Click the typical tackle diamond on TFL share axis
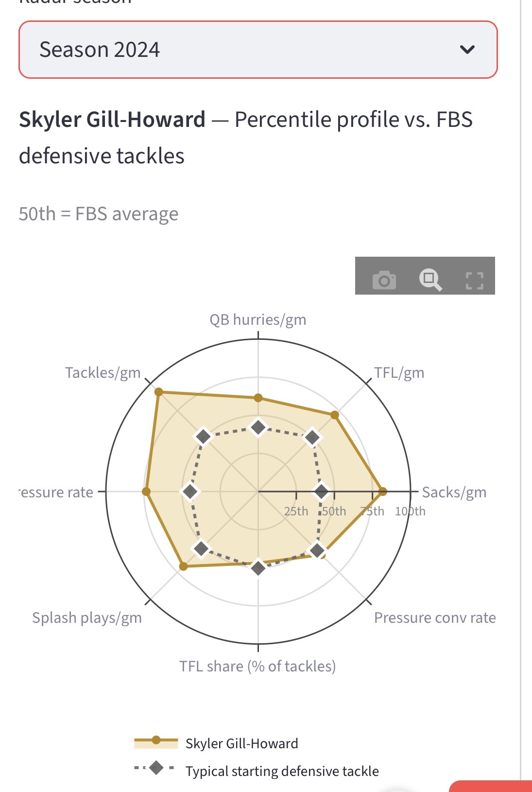The width and height of the screenshot is (532, 792). [258, 567]
